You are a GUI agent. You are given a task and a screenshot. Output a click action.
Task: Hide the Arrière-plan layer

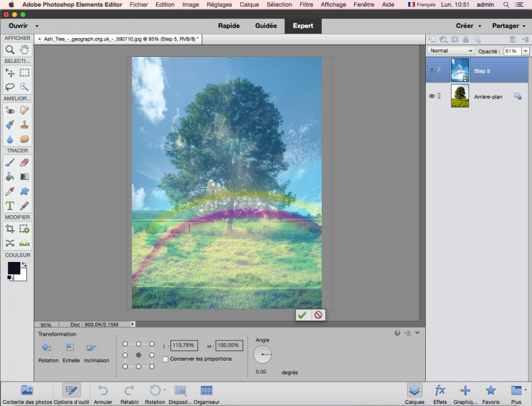pyautogui.click(x=431, y=96)
